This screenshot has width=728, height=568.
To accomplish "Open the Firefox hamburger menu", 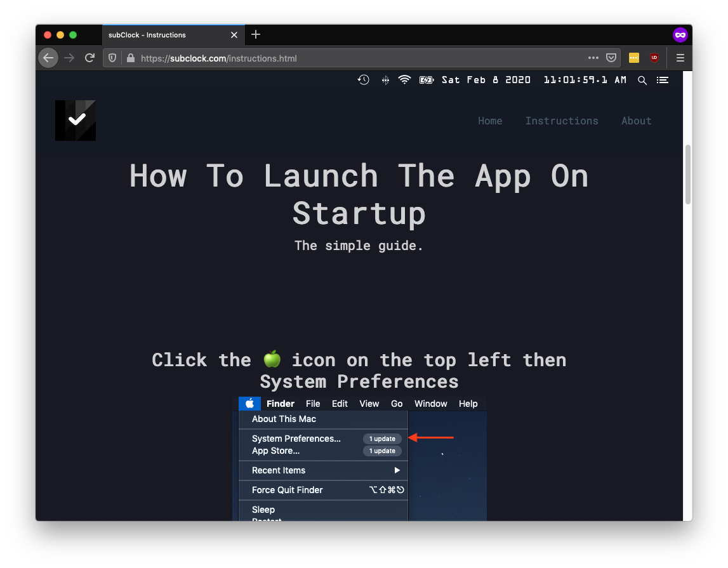I will click(x=680, y=58).
